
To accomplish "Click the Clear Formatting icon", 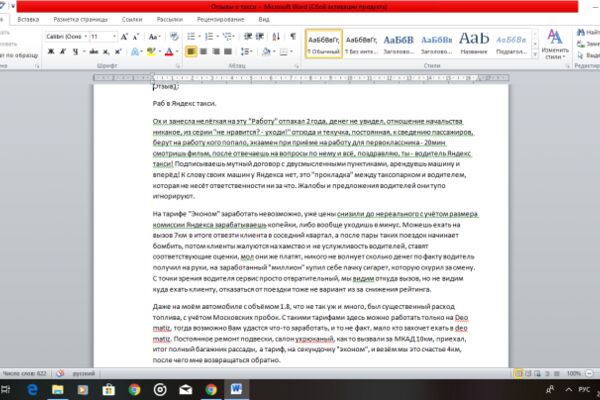I will 174,37.
